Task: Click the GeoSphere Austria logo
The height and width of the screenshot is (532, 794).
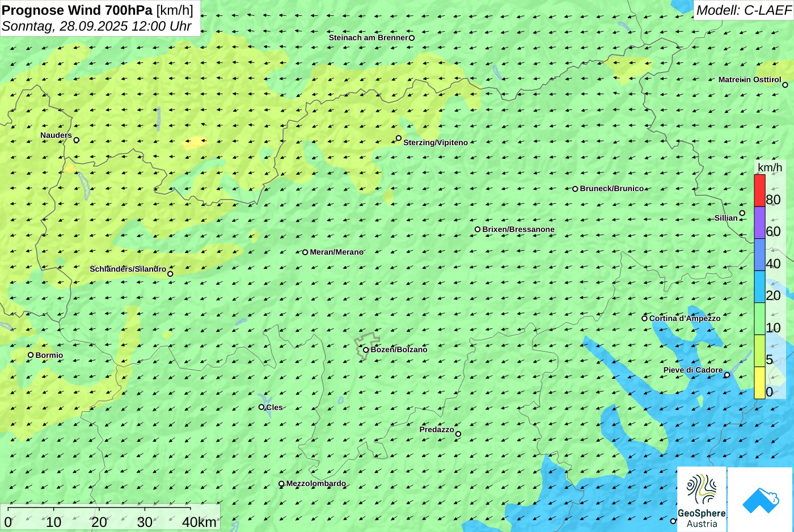Action: [702, 500]
